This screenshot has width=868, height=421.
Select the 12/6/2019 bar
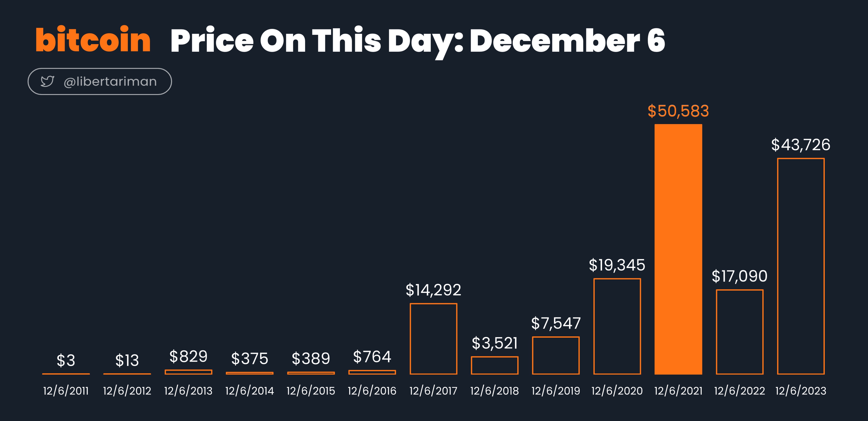coord(556,355)
